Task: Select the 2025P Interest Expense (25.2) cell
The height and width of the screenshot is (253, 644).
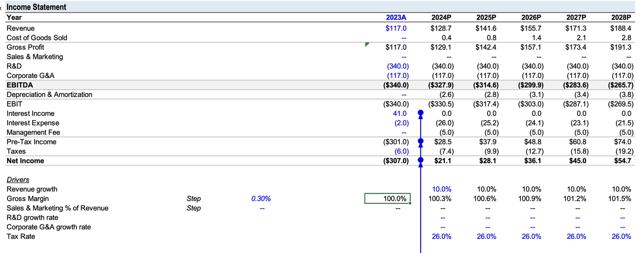Action: click(488, 123)
